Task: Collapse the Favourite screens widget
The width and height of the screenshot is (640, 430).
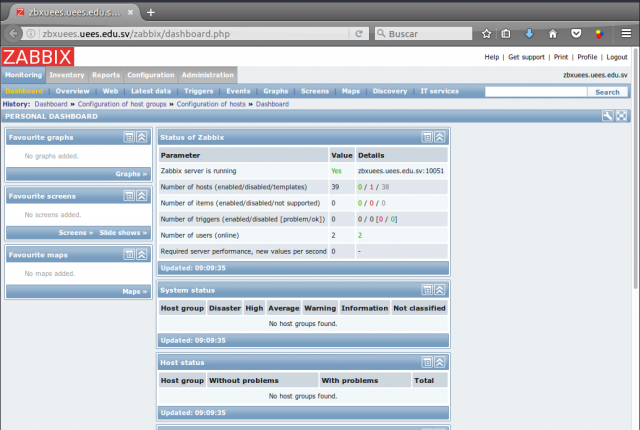Action: tap(142, 196)
